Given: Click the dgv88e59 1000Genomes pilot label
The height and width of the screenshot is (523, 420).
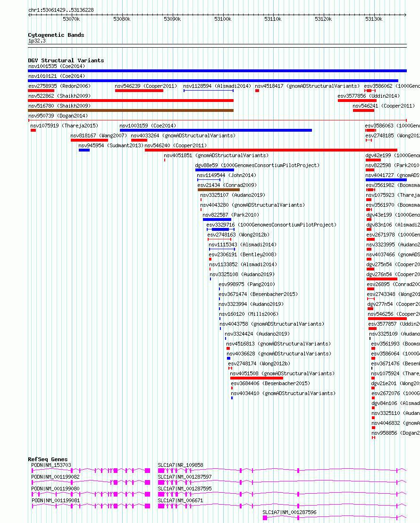Looking at the screenshot, I should [257, 165].
